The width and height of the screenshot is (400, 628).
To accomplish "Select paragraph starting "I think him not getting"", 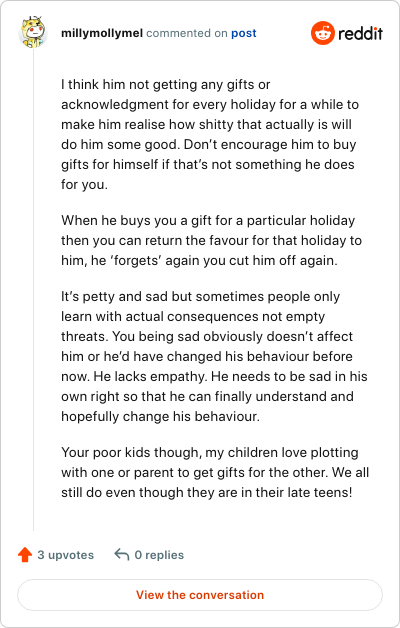I will (210, 134).
